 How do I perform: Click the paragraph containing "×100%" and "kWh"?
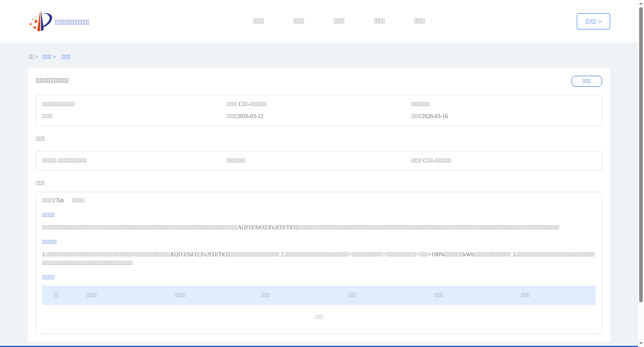coord(318,259)
